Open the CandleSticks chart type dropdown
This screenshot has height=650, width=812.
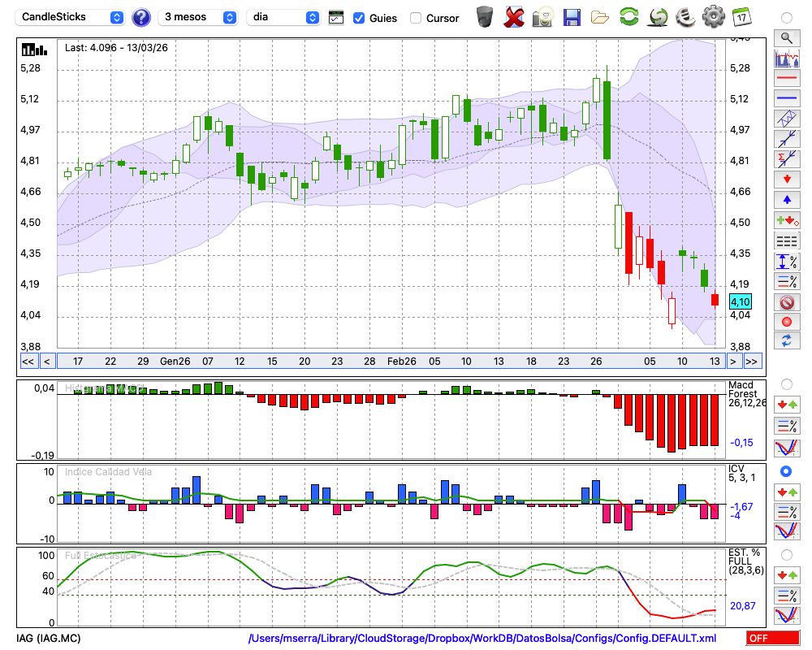click(69, 17)
